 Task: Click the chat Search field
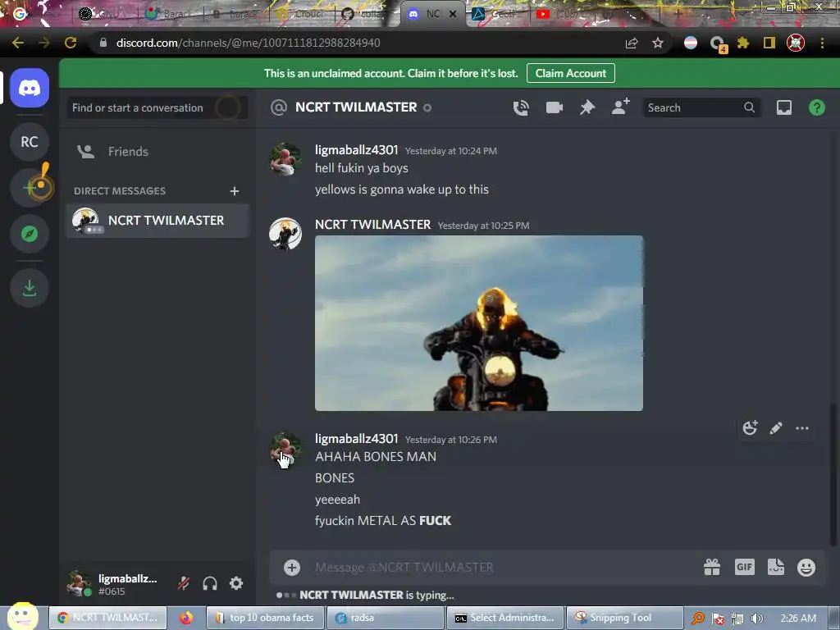pyautogui.click(x=701, y=107)
